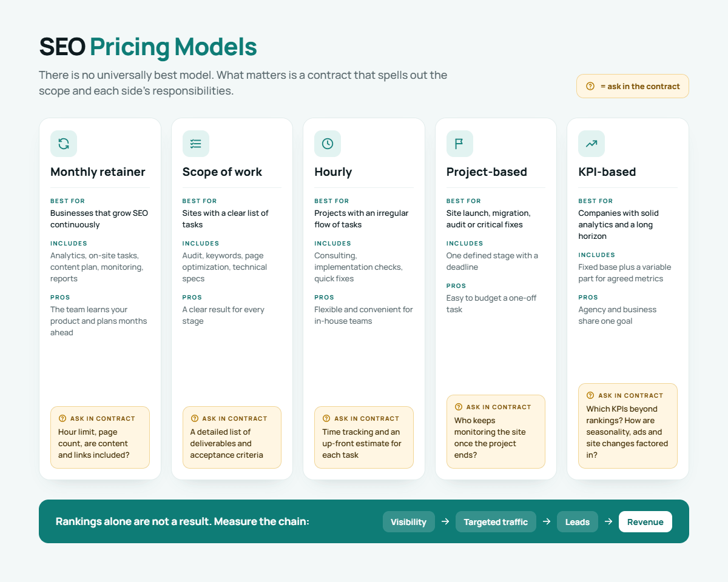The image size is (728, 582).
Task: Click the Scope of work checklist icon
Action: 195,144
